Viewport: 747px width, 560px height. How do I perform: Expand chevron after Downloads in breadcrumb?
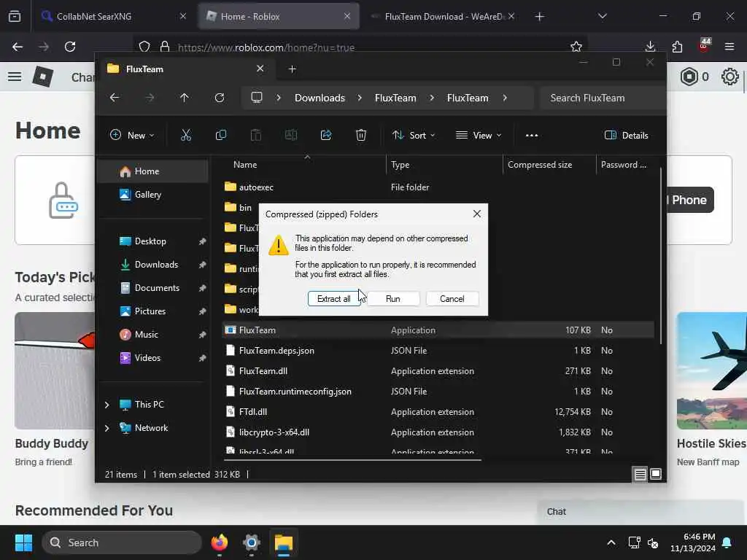pos(360,98)
